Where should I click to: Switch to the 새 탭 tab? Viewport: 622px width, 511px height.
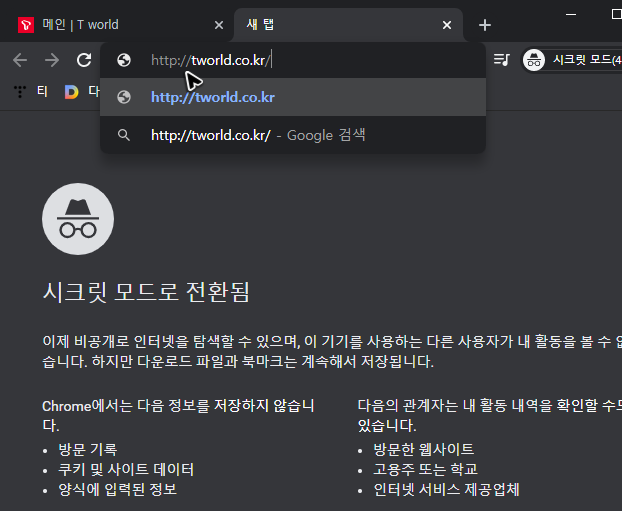(x=348, y=25)
